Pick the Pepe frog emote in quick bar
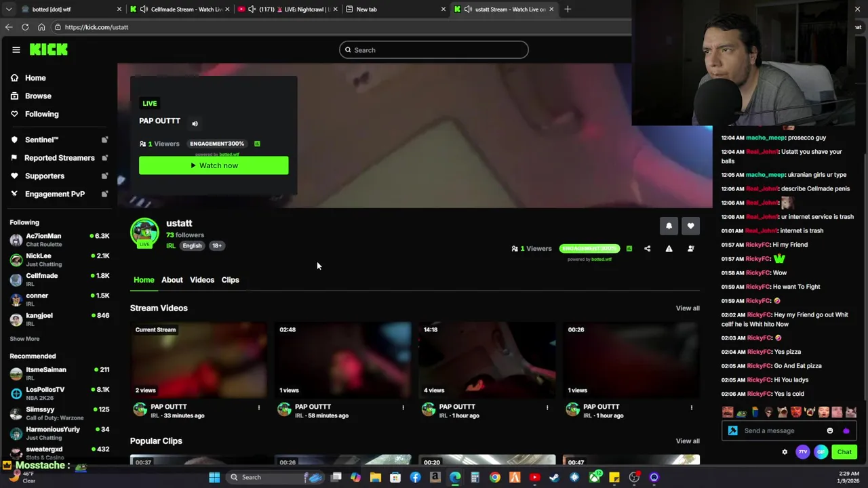 click(x=741, y=412)
